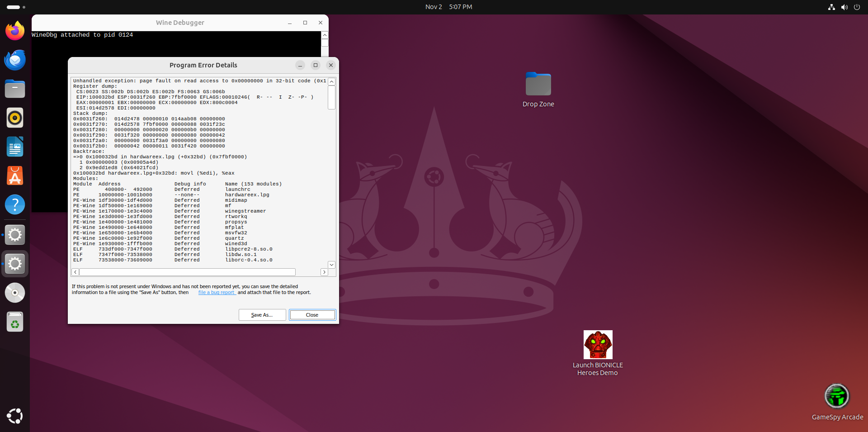
Task: Click the Wine Debugger title bar
Action: (180, 23)
